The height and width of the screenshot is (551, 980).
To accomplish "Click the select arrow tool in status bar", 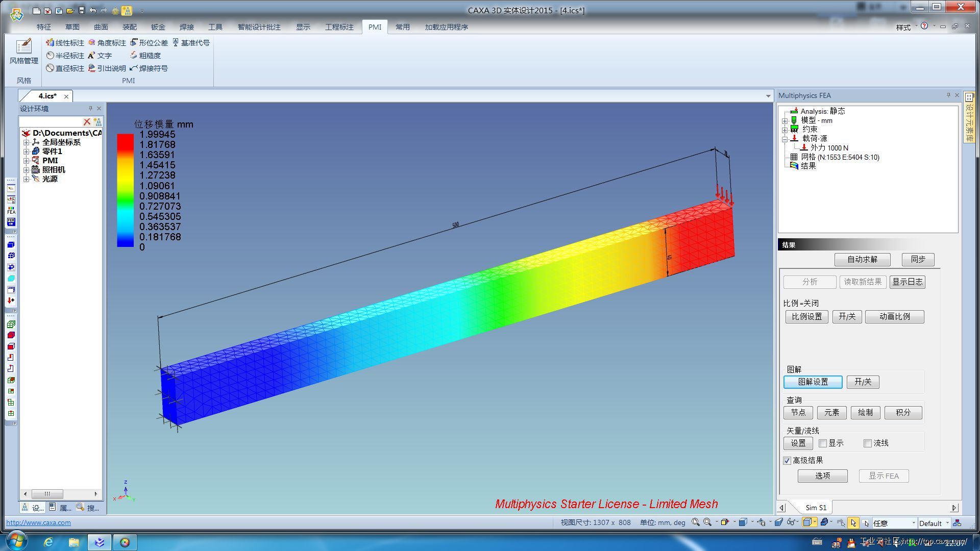I will pos(853,523).
